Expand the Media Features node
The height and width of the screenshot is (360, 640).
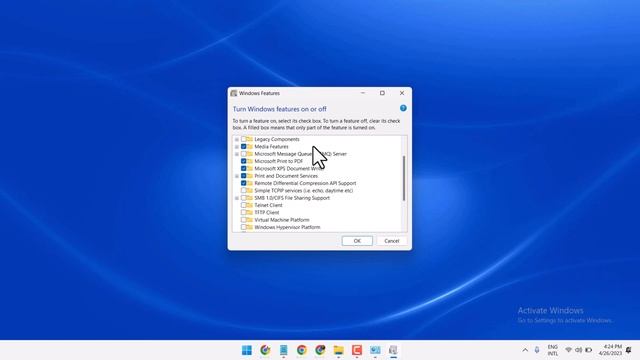pyautogui.click(x=237, y=147)
